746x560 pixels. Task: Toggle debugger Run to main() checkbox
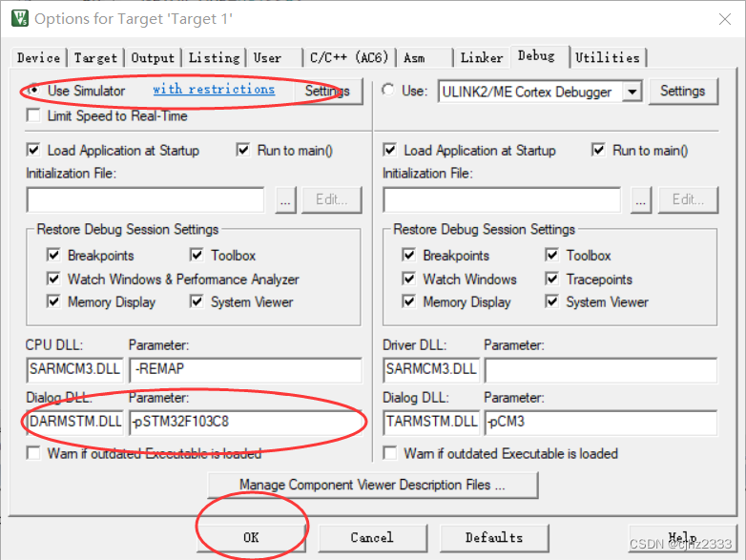(x=598, y=151)
